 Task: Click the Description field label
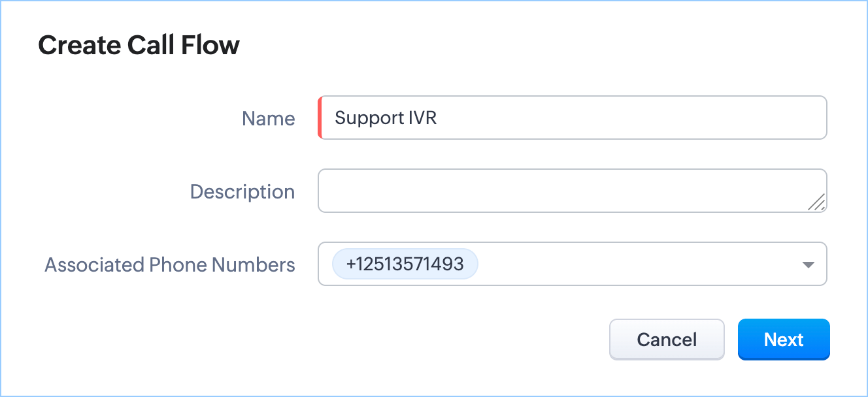point(242,192)
